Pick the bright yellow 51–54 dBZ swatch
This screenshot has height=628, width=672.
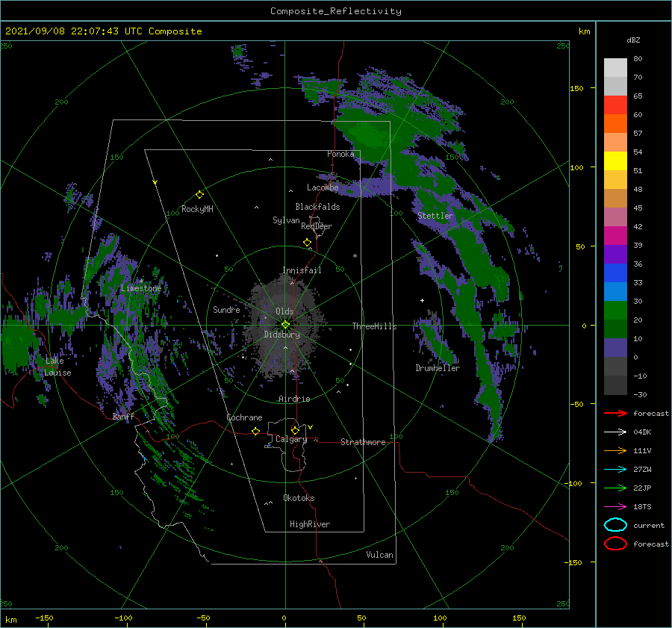615,161
